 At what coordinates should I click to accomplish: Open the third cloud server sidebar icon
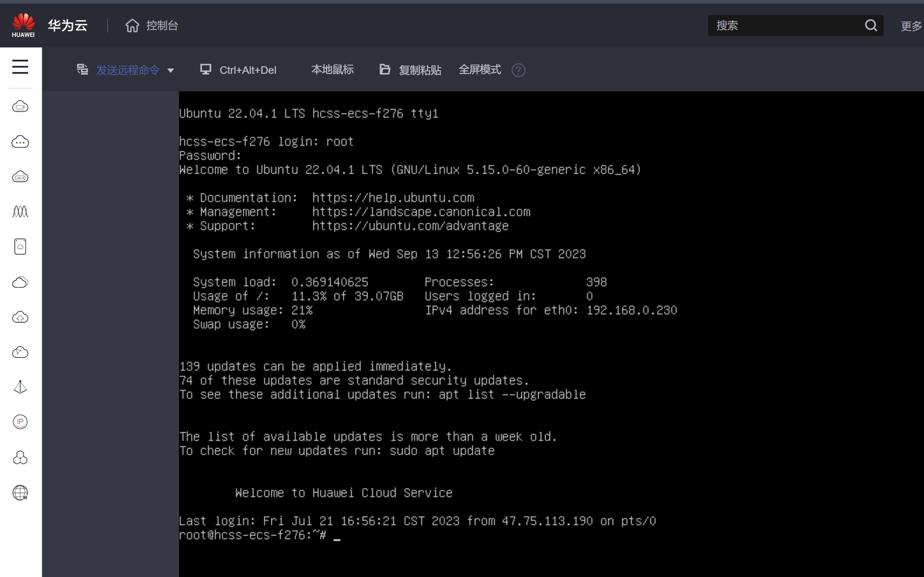tap(20, 177)
